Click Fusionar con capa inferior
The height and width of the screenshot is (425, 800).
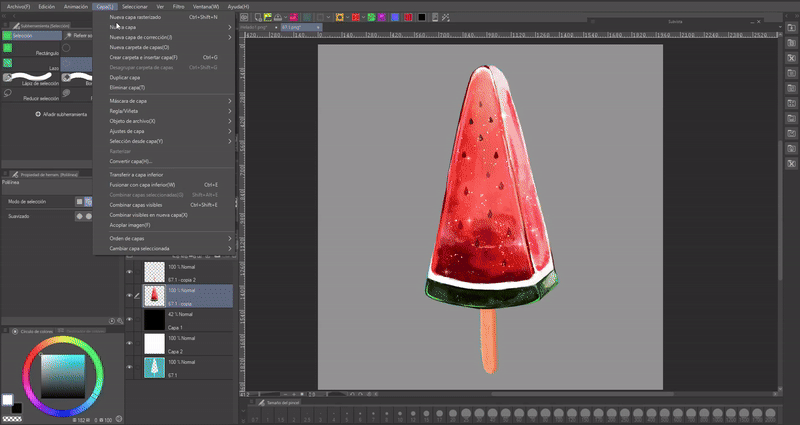coord(142,185)
